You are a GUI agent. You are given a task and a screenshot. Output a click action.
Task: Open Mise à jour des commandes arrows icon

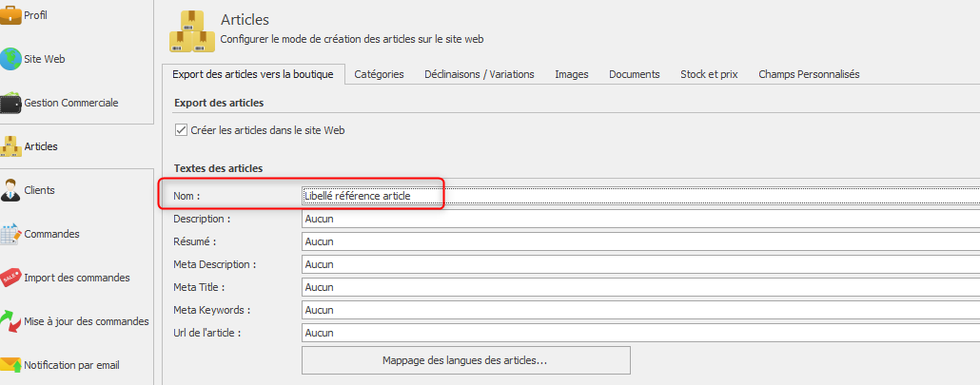(11, 321)
